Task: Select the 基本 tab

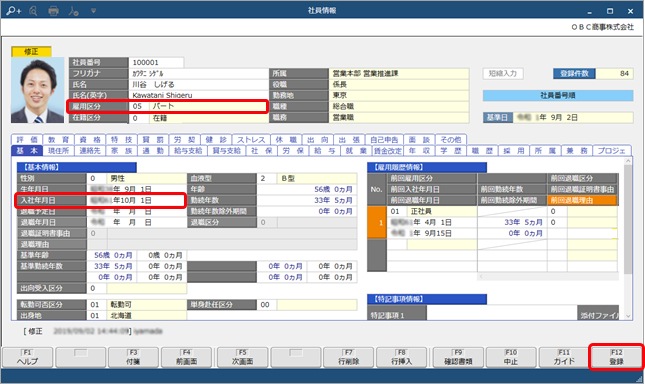Action: coord(27,151)
